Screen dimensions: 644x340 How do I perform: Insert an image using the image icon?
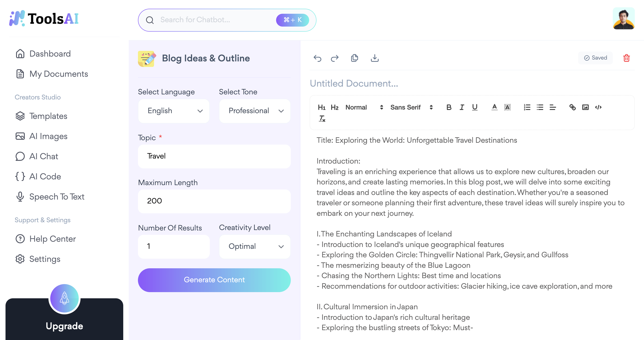[585, 107]
